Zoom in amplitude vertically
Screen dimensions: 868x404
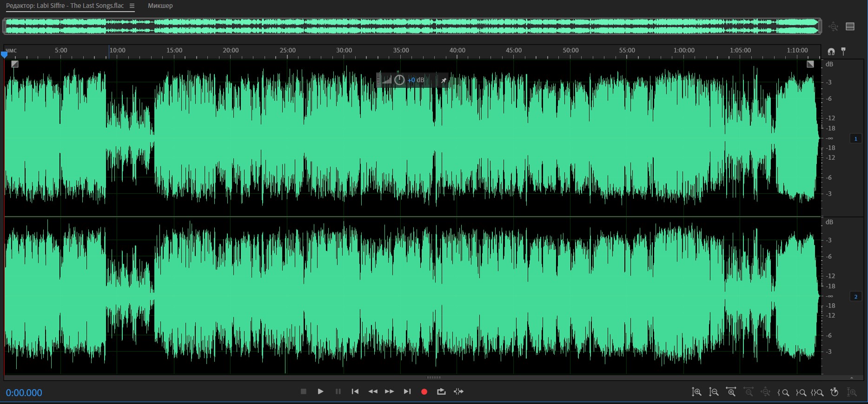(x=696, y=392)
